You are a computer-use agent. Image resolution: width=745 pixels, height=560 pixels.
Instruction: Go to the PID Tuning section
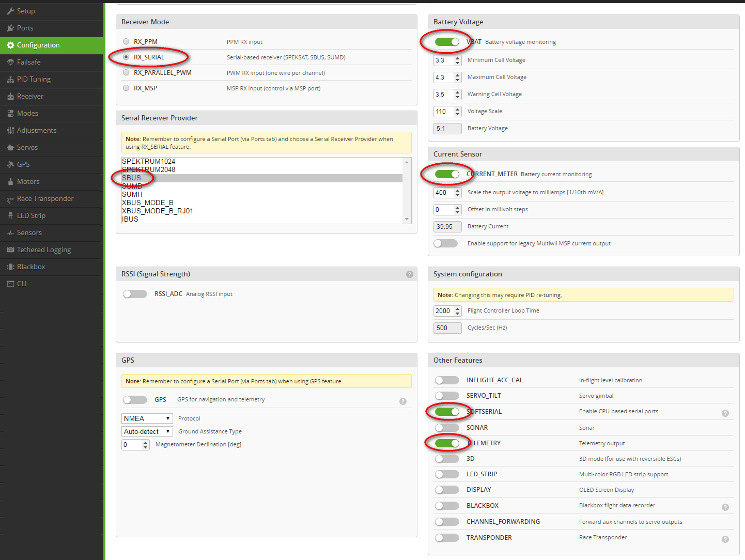[x=34, y=79]
